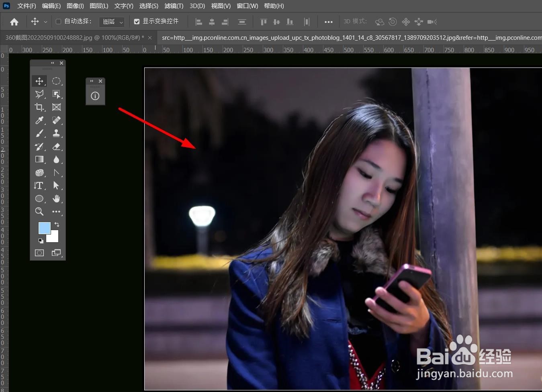
Task: Select the Blur droplet tool
Action: [x=56, y=159]
